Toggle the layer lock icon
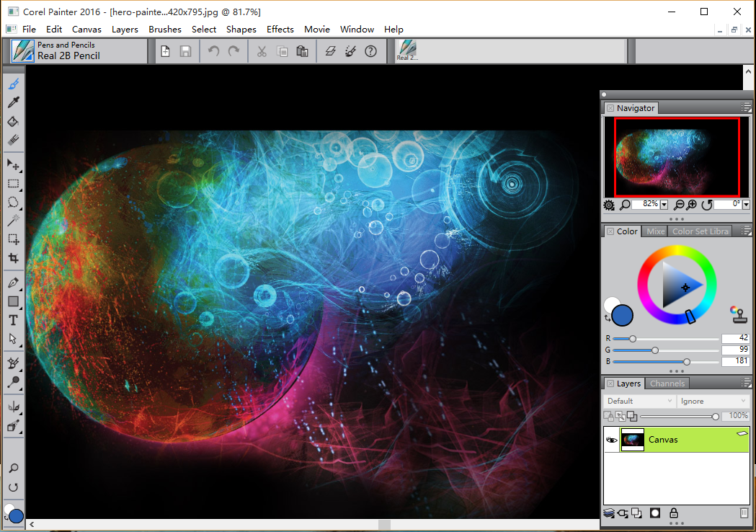This screenshot has width=756, height=532. point(673,513)
